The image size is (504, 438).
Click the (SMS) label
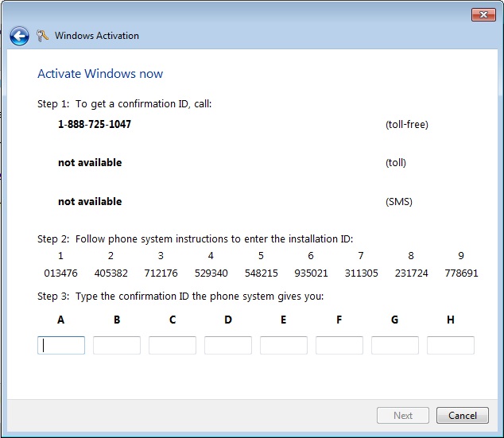[x=399, y=202]
